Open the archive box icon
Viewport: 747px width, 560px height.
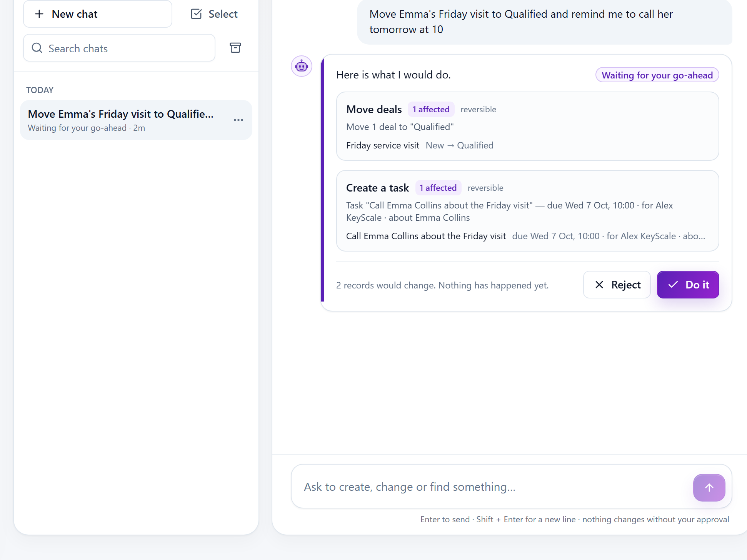click(x=235, y=48)
